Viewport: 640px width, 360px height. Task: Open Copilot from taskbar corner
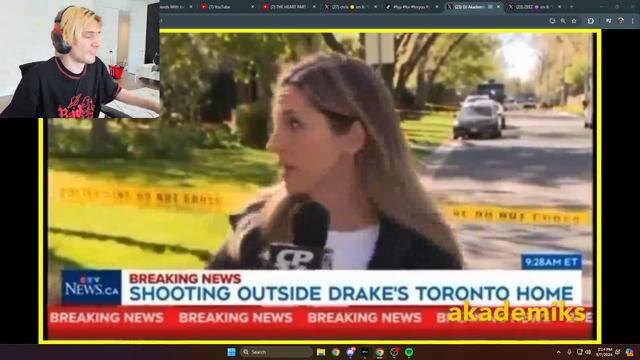pos(629,352)
